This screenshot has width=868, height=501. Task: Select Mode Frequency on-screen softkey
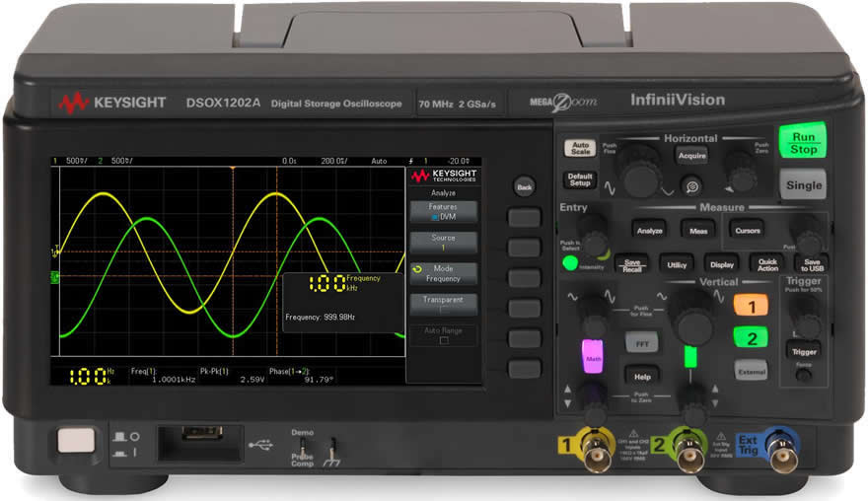click(x=443, y=273)
